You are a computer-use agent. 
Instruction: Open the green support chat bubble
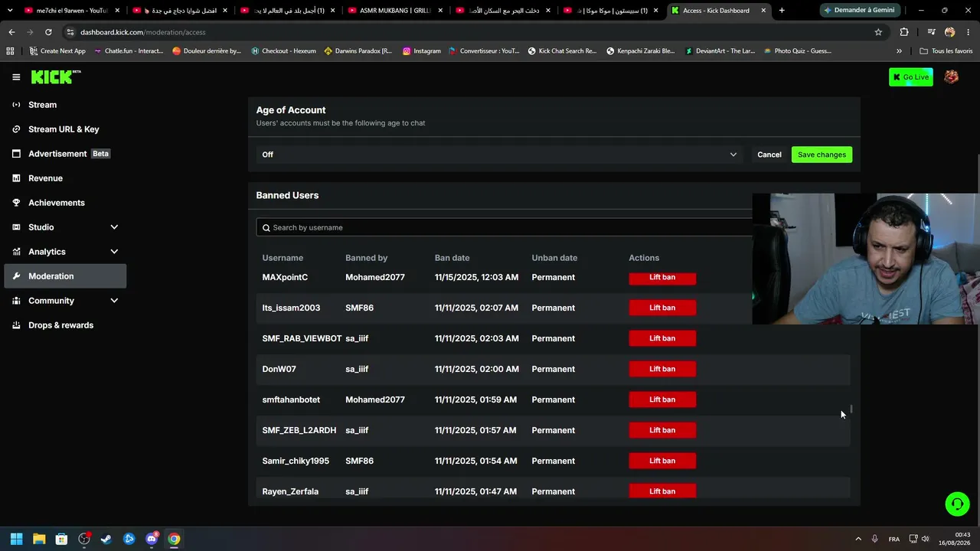coord(957,504)
